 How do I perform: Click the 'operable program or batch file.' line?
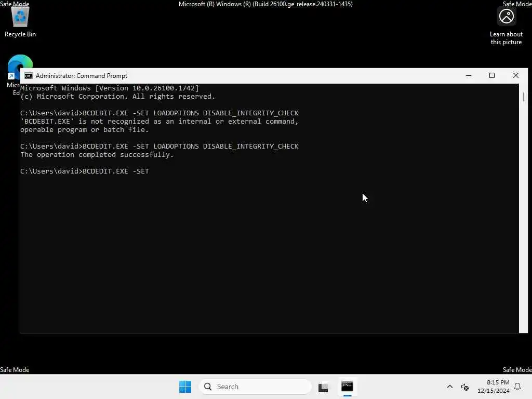pos(85,129)
